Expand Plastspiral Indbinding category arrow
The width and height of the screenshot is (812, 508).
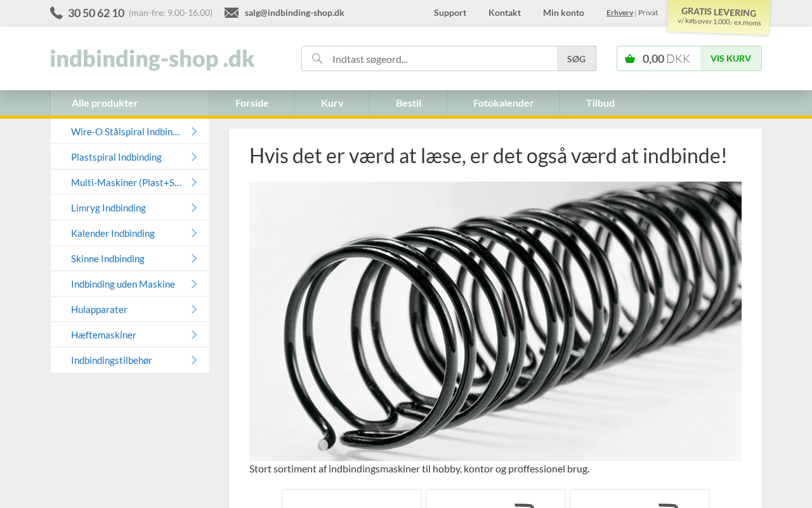pos(194,157)
